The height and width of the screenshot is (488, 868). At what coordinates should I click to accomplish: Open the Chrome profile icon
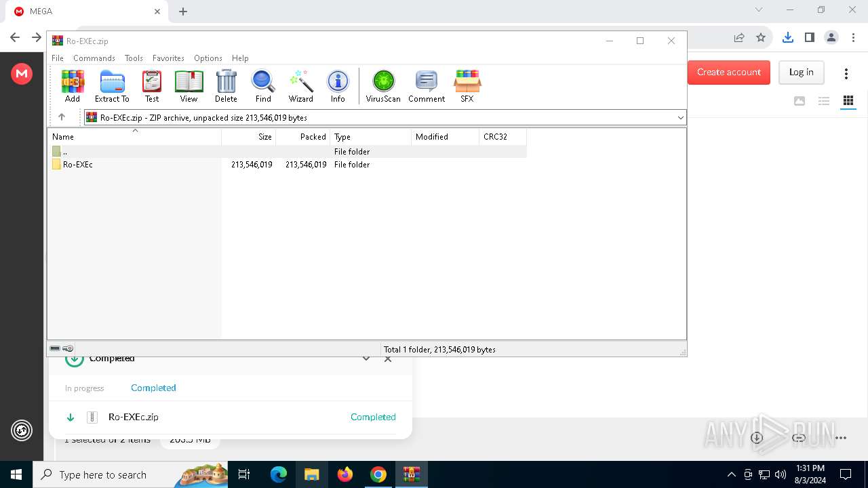pyautogui.click(x=831, y=37)
